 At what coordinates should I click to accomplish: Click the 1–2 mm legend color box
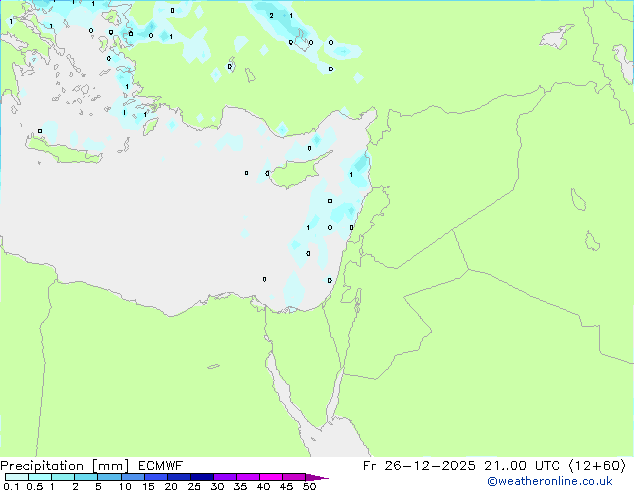pos(63,477)
